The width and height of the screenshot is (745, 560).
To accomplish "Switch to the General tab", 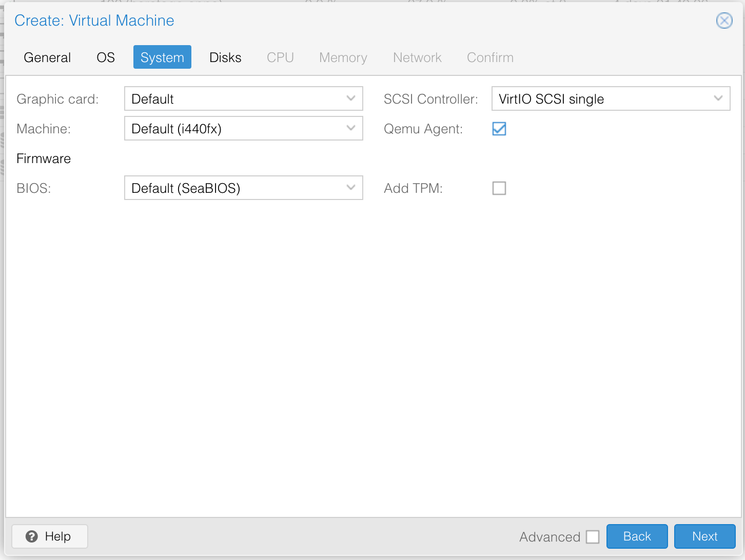I will (x=47, y=57).
